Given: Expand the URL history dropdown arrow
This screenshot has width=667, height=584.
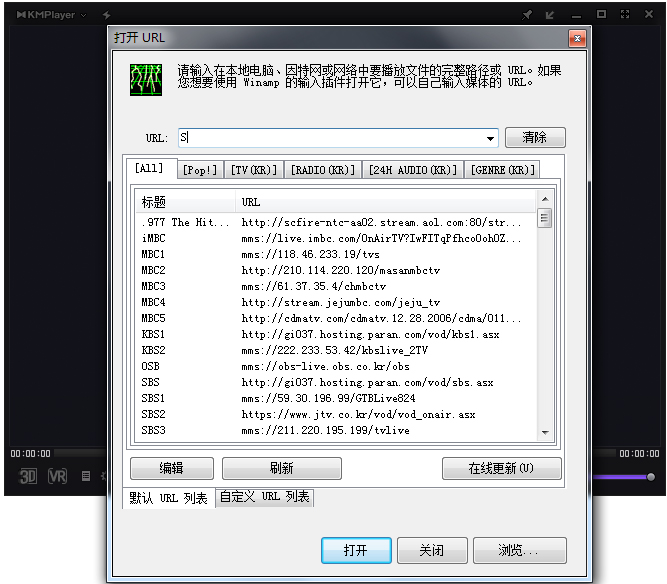Looking at the screenshot, I should (x=490, y=138).
